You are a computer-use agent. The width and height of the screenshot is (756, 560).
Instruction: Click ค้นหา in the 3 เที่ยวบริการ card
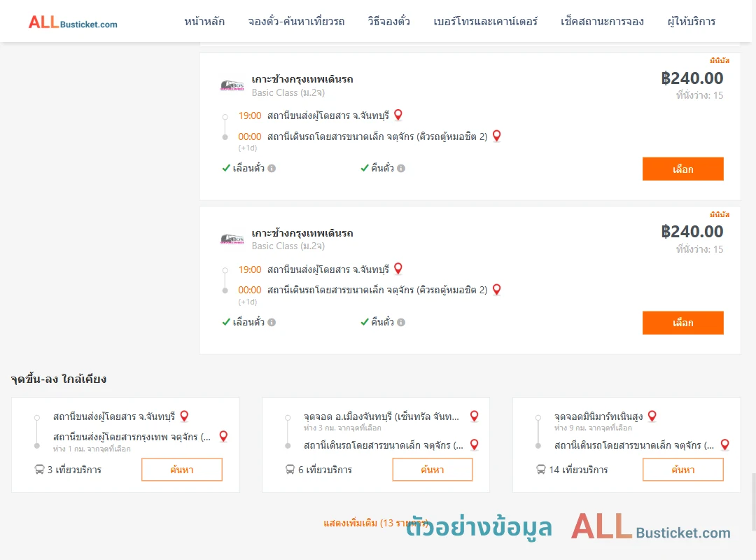pyautogui.click(x=182, y=469)
